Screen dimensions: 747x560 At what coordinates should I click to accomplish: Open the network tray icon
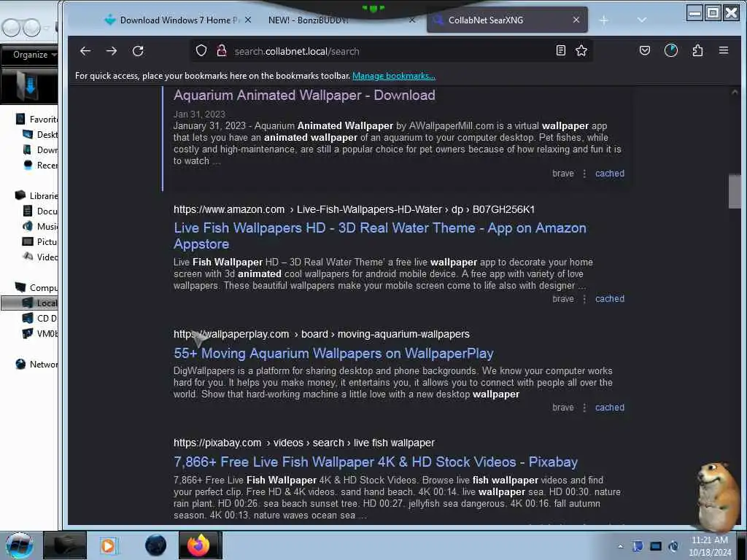tap(656, 546)
